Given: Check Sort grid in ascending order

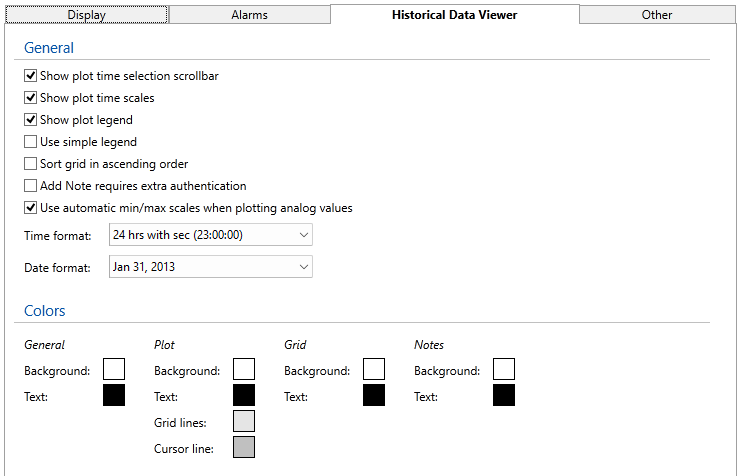Looking at the screenshot, I should [31, 164].
